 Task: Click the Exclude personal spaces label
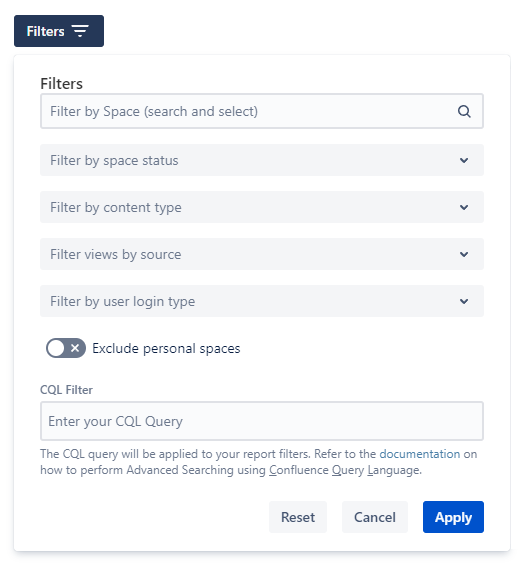coord(166,348)
